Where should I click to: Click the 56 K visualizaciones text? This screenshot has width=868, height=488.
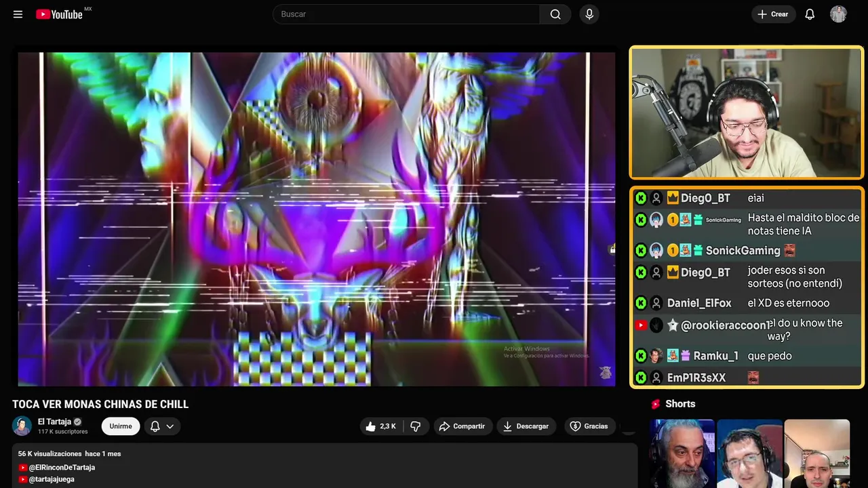[x=50, y=453]
